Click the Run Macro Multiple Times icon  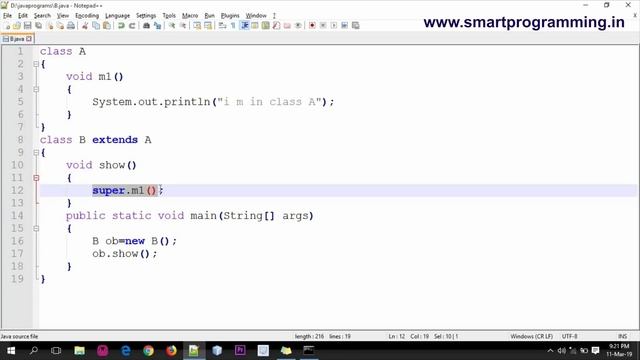344,26
